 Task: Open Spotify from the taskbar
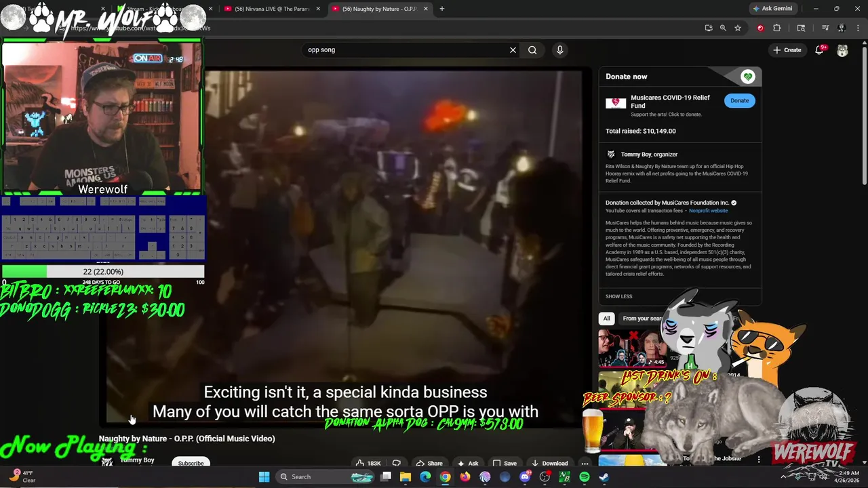tap(585, 477)
